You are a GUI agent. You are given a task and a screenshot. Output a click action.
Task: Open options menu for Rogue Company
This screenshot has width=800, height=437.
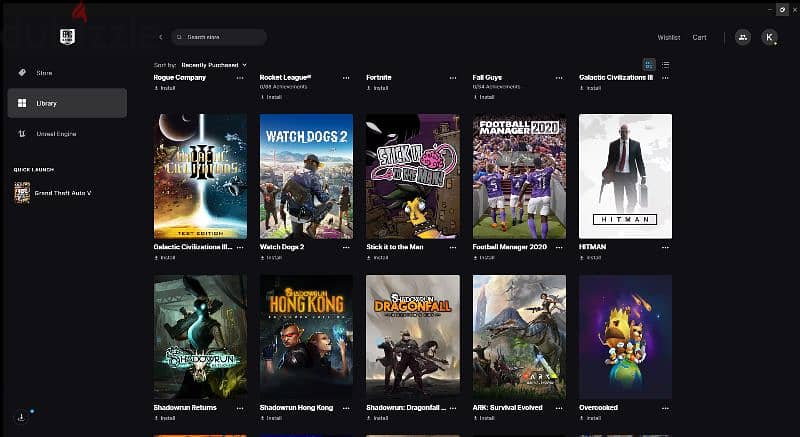(x=240, y=78)
